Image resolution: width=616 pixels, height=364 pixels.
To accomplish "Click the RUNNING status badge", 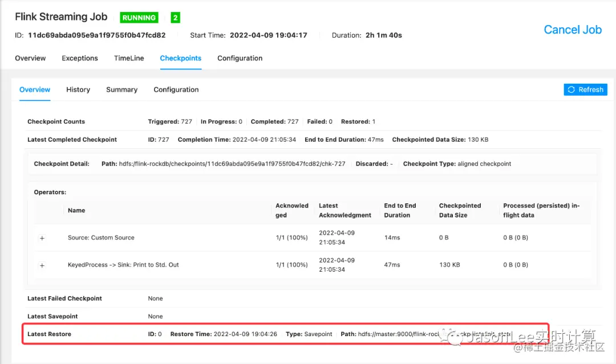I will tap(139, 18).
